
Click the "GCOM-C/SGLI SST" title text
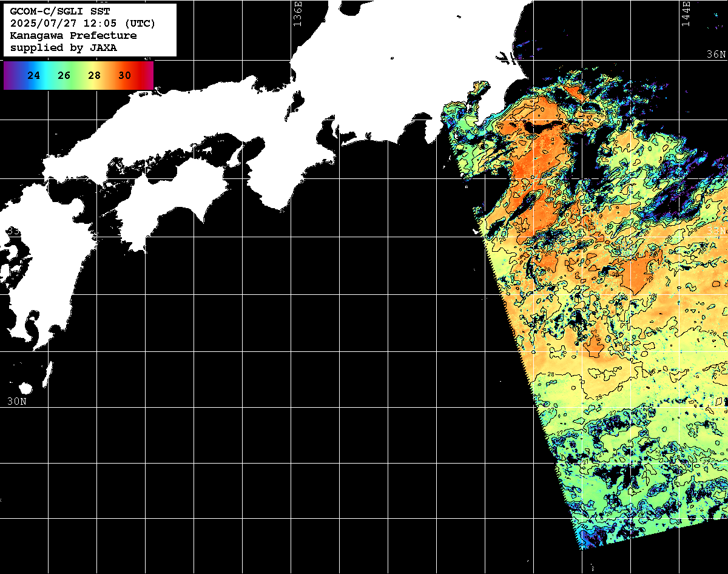[x=59, y=12]
